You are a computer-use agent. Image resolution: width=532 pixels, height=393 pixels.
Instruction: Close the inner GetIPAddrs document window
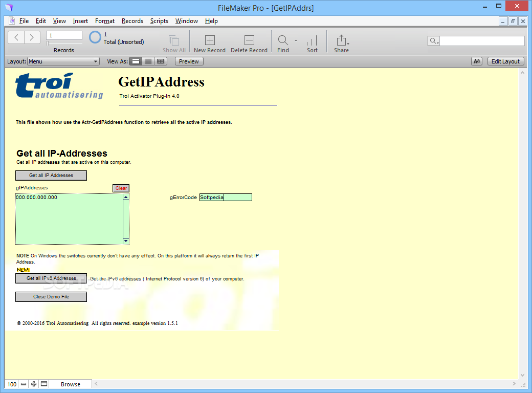click(x=523, y=21)
